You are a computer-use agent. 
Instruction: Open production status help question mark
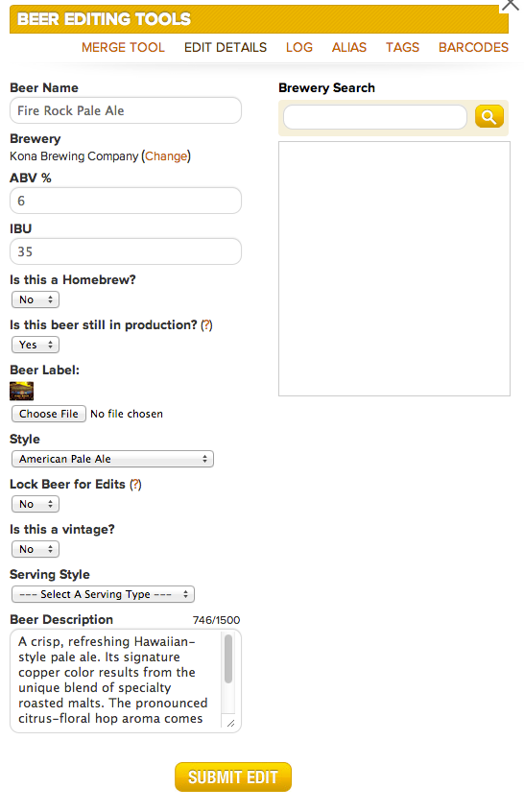click(x=206, y=325)
